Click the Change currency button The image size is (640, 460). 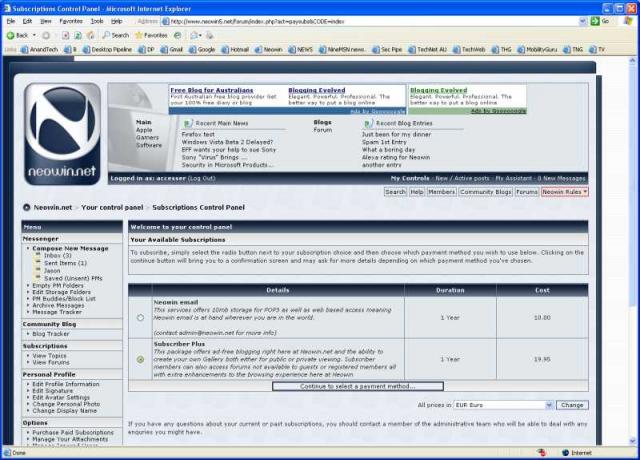[572, 405]
